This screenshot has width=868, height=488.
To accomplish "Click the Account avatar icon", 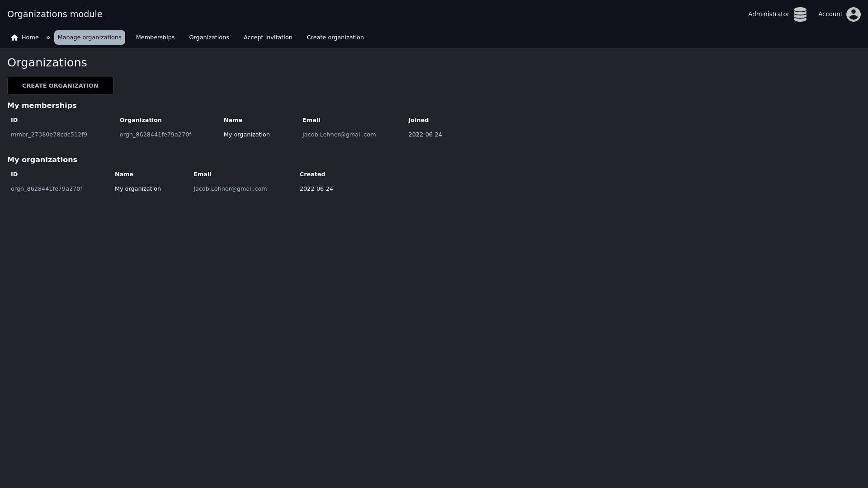I will (853, 14).
